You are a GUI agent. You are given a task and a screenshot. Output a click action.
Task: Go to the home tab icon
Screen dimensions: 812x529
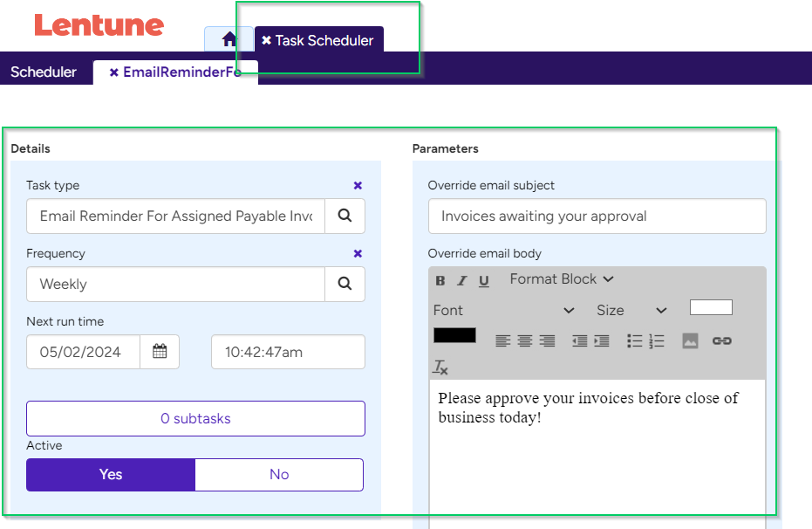click(x=229, y=39)
